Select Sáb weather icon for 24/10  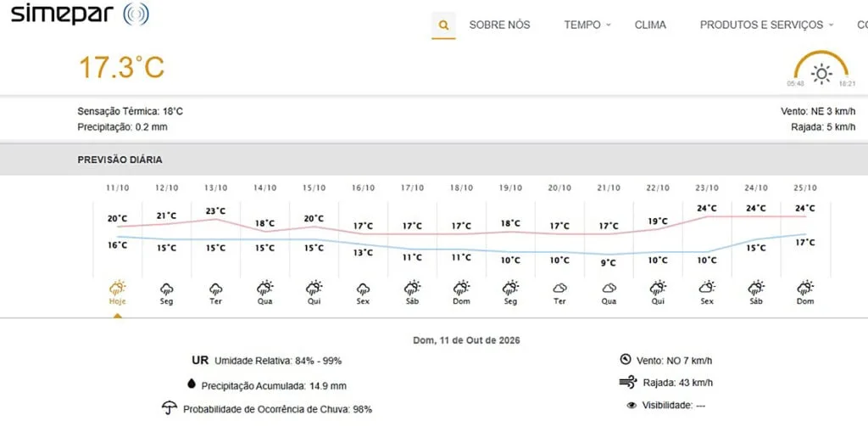click(756, 288)
